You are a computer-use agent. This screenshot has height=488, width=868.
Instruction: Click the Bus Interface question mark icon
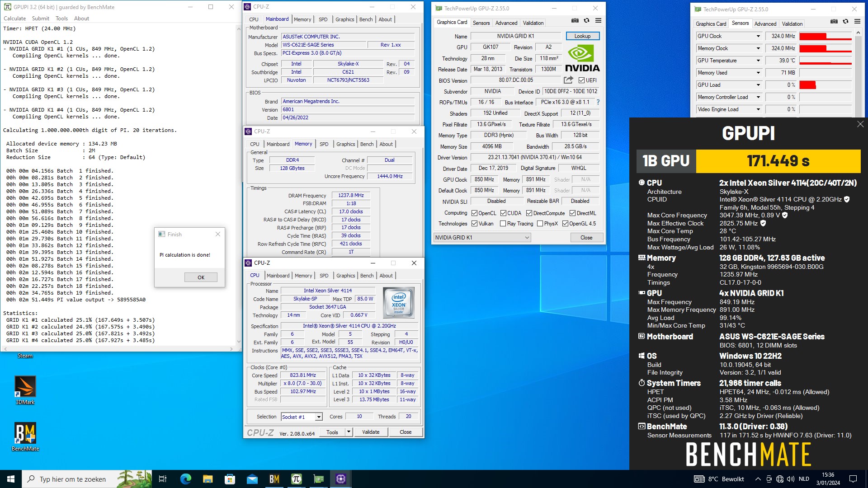point(598,102)
